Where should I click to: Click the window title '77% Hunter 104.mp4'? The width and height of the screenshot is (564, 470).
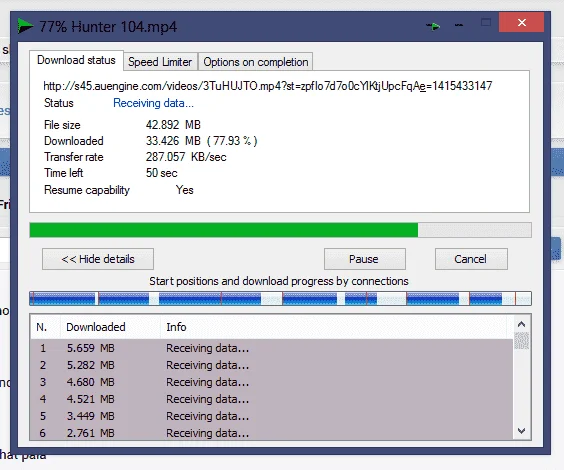point(108,27)
